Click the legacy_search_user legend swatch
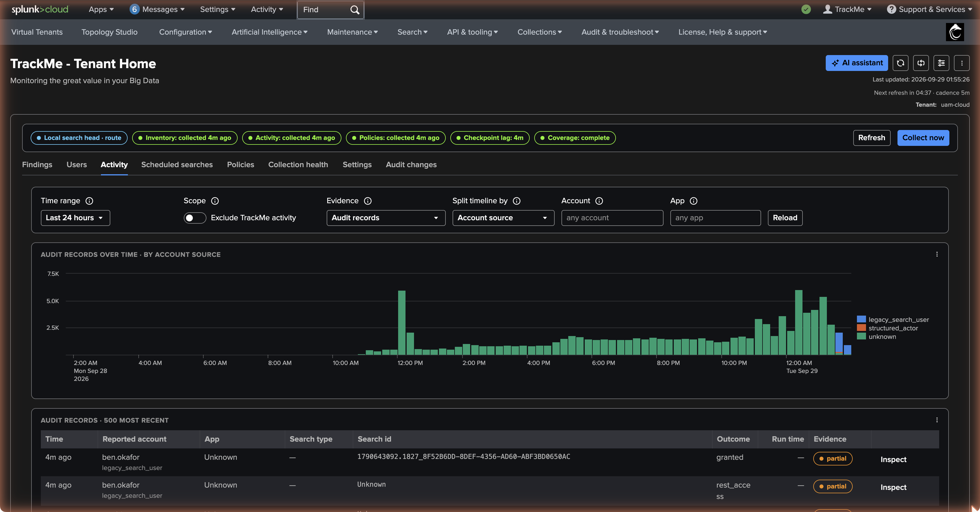980x512 pixels. tap(861, 319)
